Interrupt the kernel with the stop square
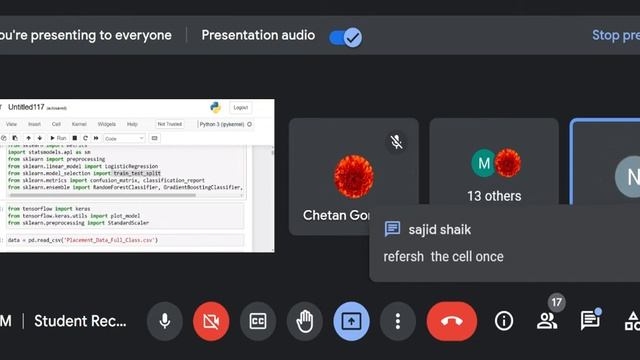 tap(75, 138)
